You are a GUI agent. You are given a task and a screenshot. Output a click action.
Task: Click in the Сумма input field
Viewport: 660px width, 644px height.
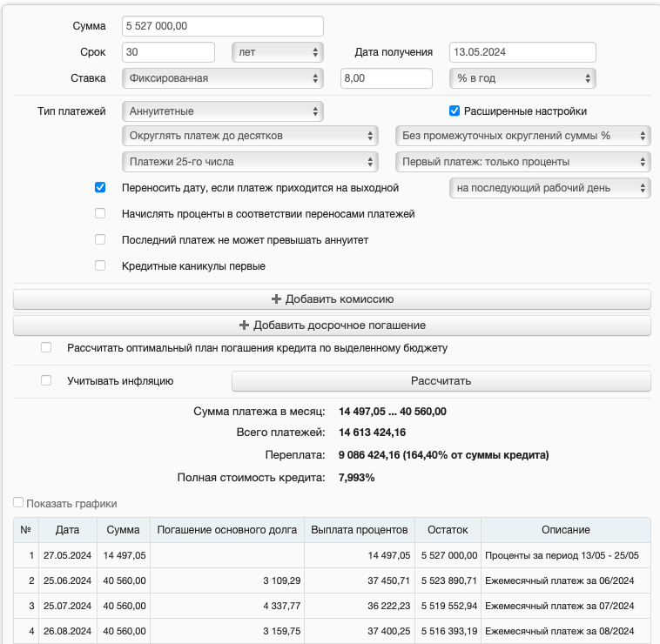pos(223,26)
